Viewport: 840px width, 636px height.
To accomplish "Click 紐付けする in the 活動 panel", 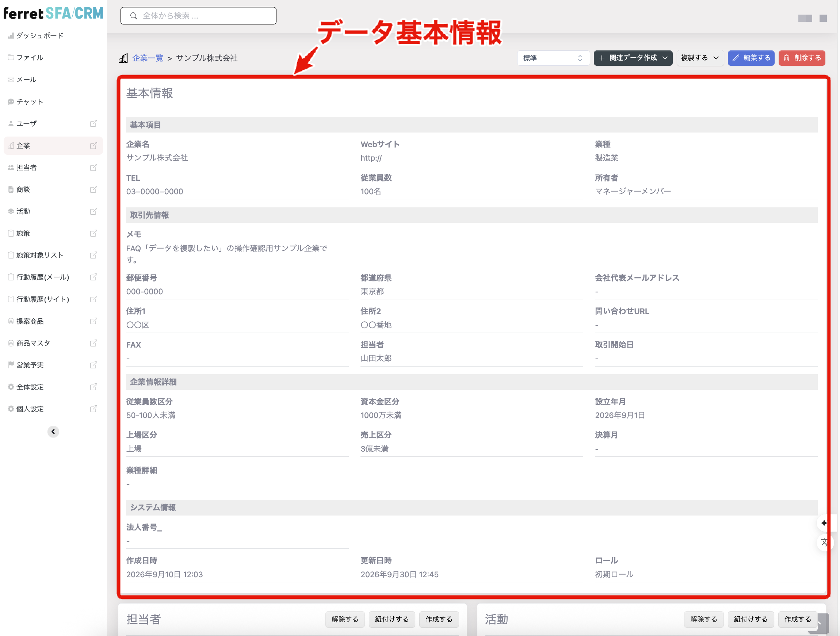I will coord(751,619).
